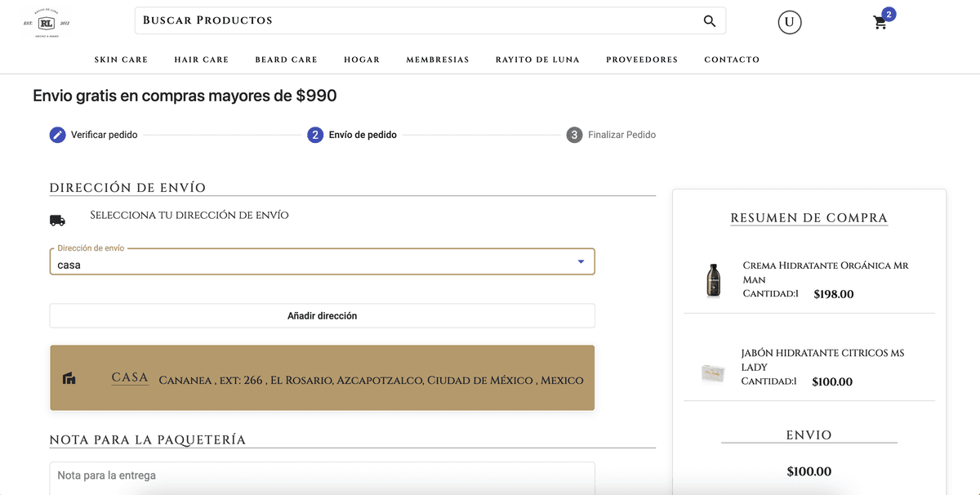Open the Beard Care menu
The image size is (980, 495).
point(286,60)
